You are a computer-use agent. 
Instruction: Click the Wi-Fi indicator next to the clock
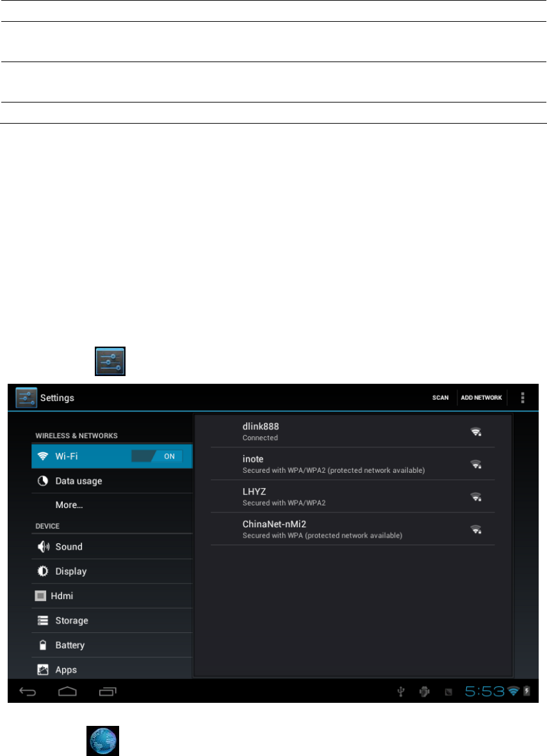coord(513,691)
